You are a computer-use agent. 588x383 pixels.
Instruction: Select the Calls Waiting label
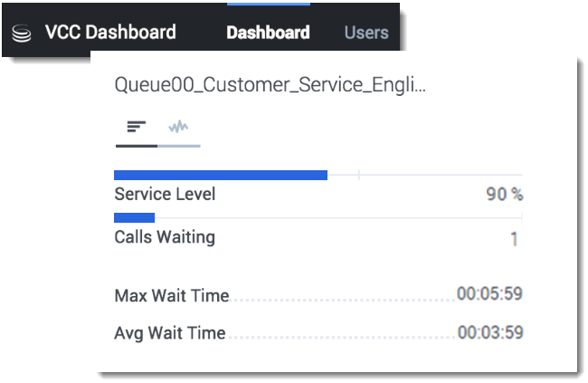pyautogui.click(x=165, y=238)
